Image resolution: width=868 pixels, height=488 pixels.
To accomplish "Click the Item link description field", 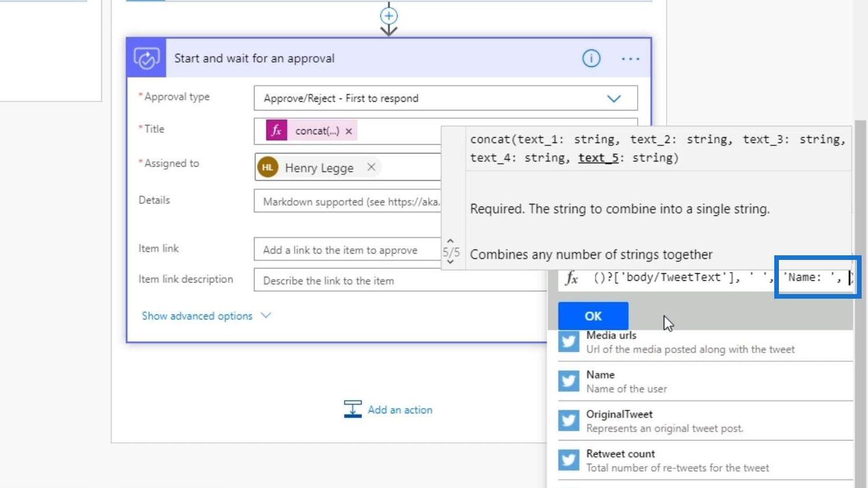I will pos(400,280).
